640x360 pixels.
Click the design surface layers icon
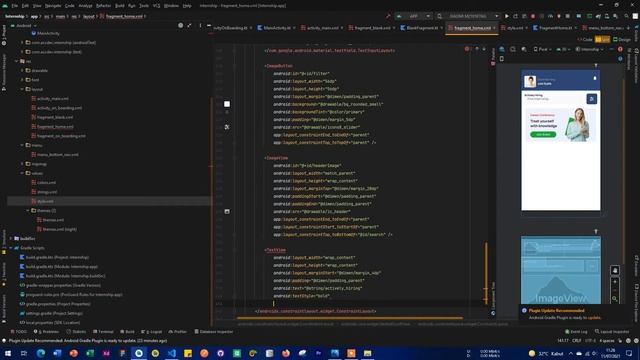pyautogui.click(x=502, y=49)
